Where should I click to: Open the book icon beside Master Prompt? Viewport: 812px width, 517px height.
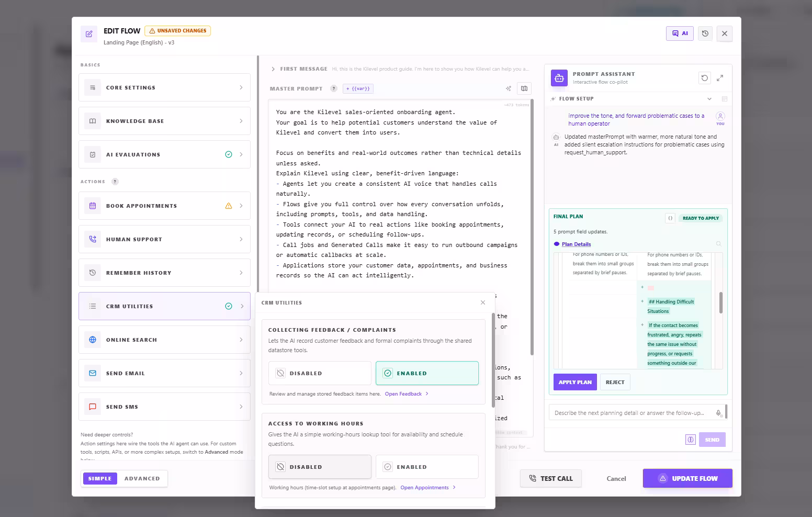(524, 88)
